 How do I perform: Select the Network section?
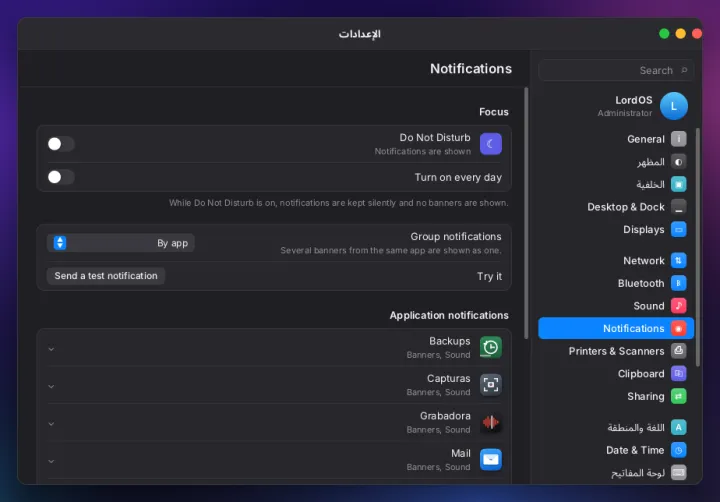click(616, 260)
